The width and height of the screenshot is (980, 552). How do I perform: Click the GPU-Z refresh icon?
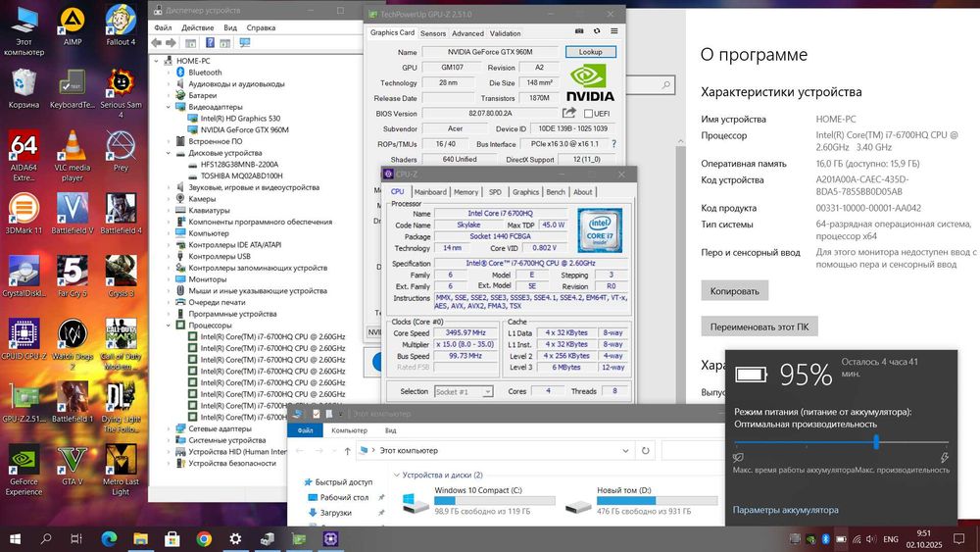(x=597, y=30)
